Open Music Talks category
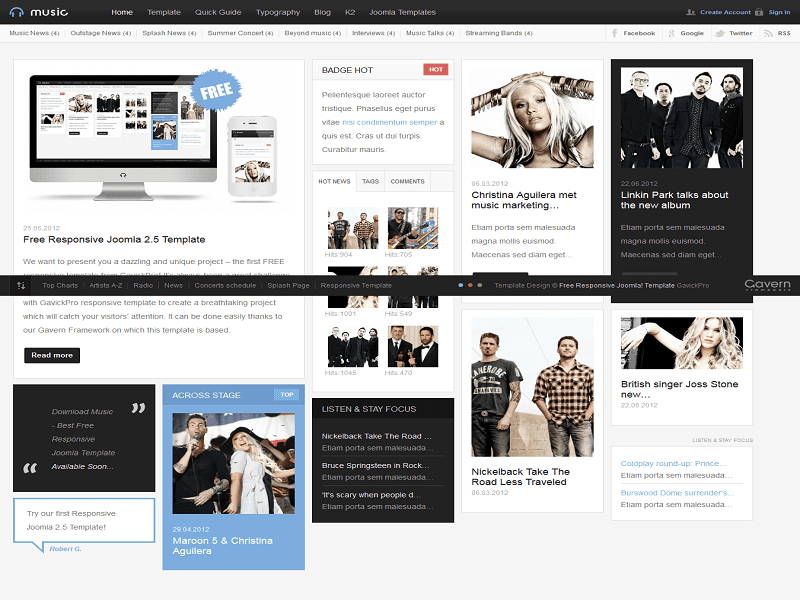 [x=430, y=33]
